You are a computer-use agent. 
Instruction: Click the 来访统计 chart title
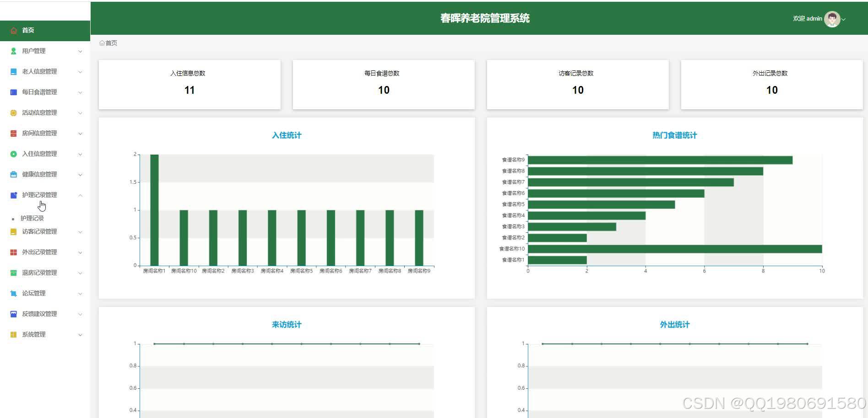point(287,325)
